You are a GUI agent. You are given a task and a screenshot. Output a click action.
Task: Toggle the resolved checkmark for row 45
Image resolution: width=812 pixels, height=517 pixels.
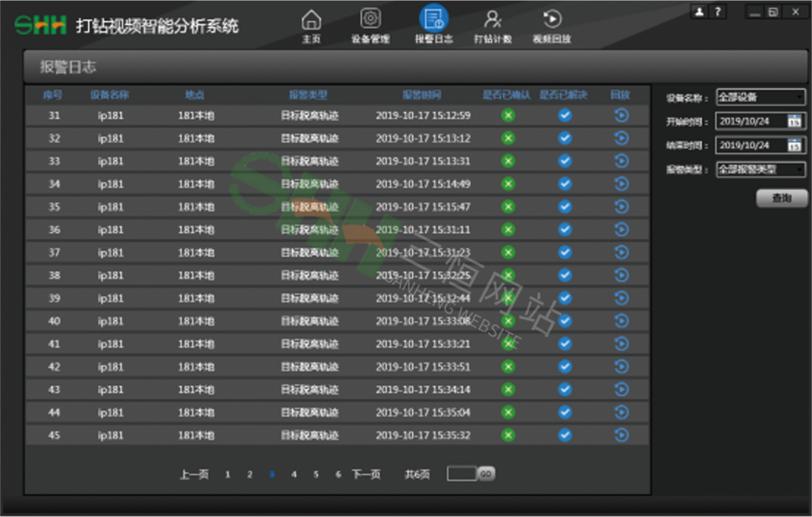(x=564, y=435)
